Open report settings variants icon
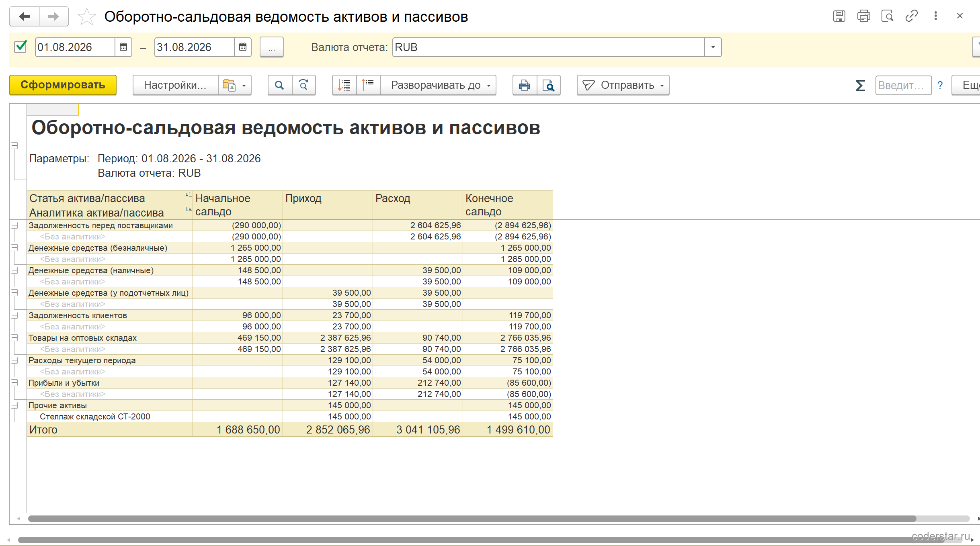 [x=235, y=85]
